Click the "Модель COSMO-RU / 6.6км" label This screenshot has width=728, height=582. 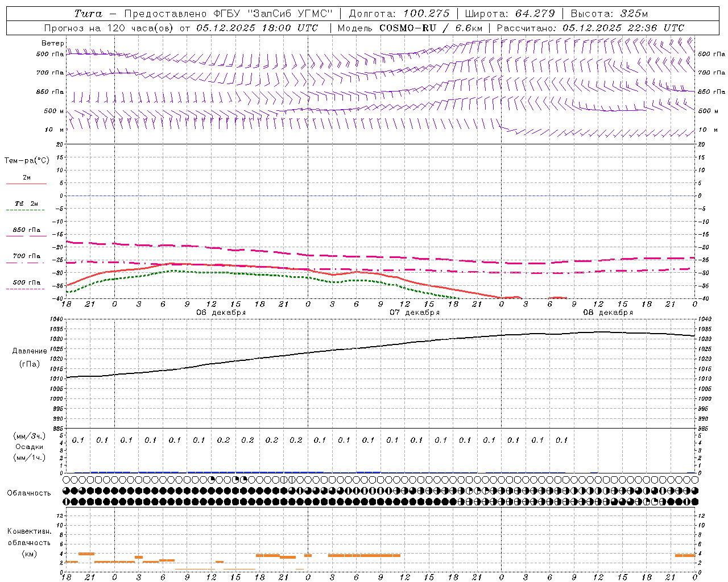[x=410, y=28]
